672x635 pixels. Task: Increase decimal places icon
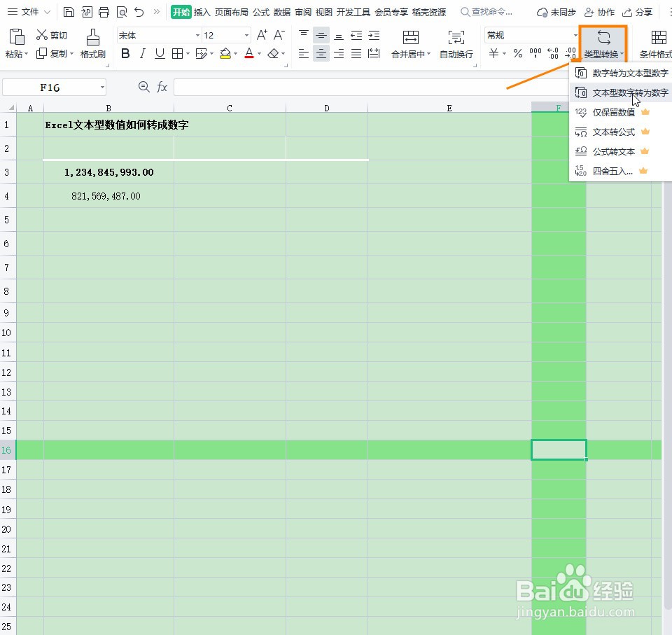[553, 54]
